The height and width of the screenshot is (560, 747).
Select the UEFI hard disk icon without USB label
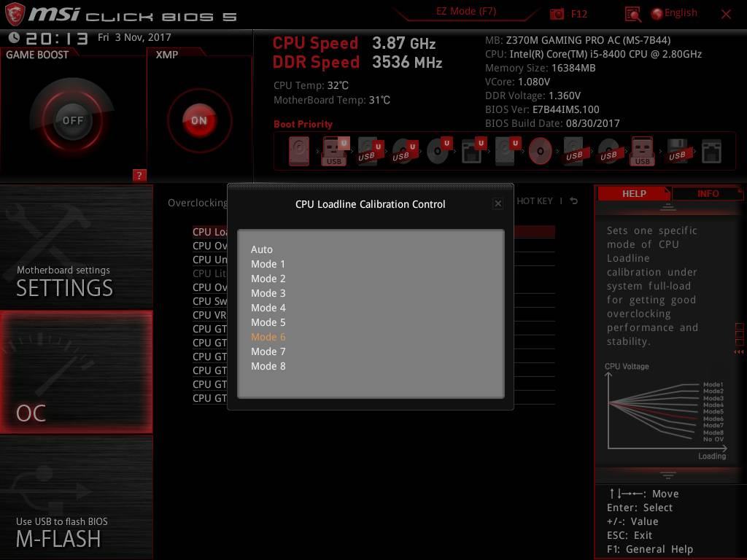[508, 151]
